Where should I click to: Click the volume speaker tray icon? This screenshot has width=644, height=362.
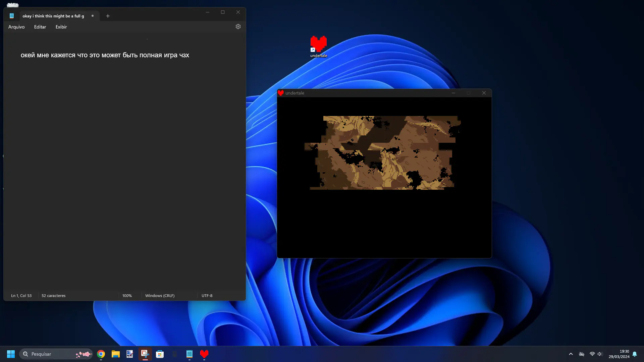(x=600, y=354)
